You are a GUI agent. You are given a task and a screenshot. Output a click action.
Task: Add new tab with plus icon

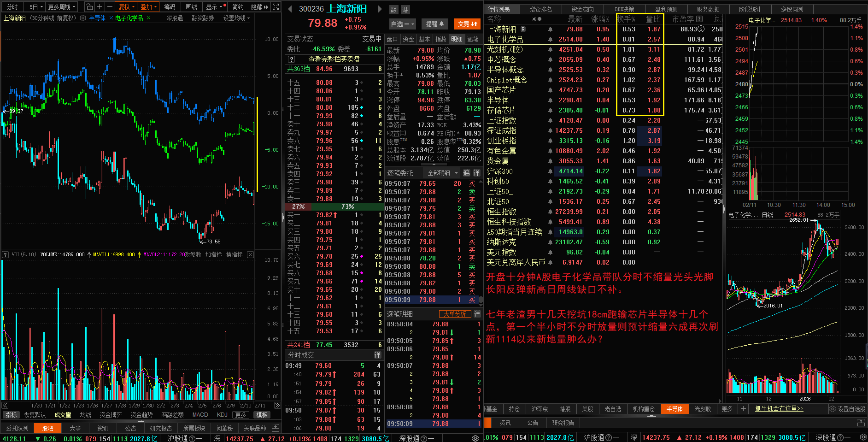click(x=743, y=409)
